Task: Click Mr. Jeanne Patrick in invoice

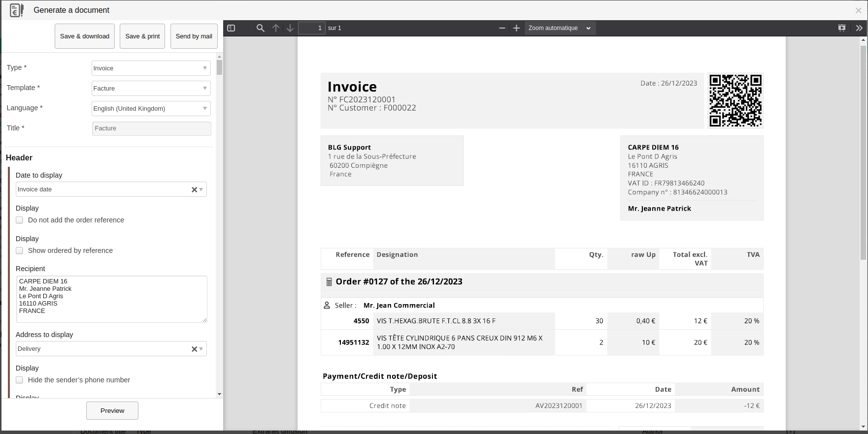Action: pos(660,209)
